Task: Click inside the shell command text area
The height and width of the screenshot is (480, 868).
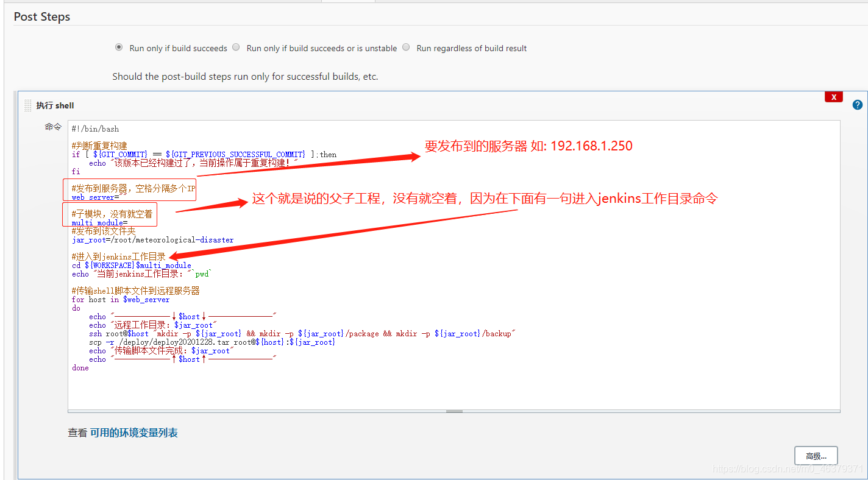Action: pyautogui.click(x=454, y=264)
